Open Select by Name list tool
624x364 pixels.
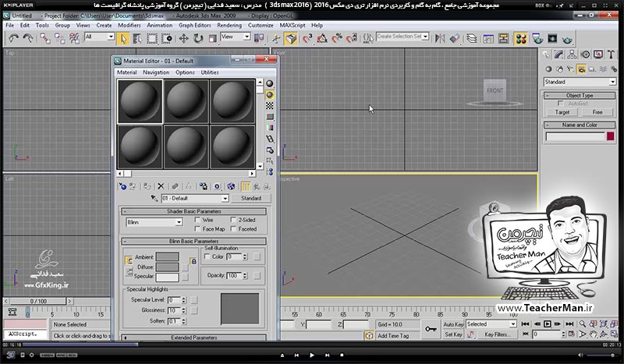(138, 39)
